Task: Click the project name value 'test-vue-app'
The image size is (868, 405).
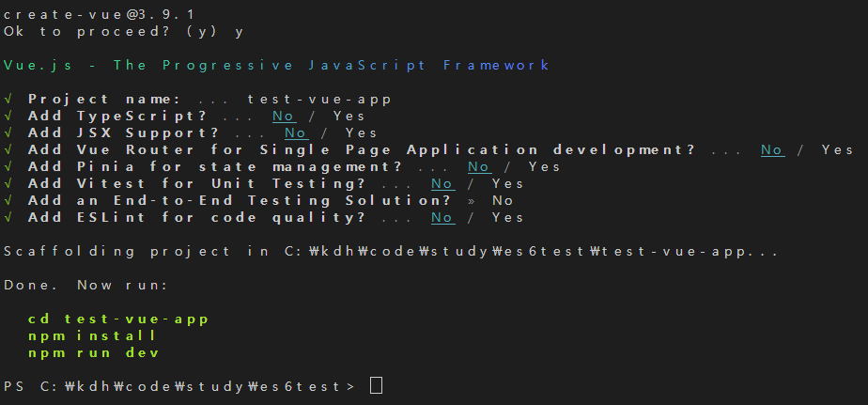Action: pyautogui.click(x=319, y=100)
